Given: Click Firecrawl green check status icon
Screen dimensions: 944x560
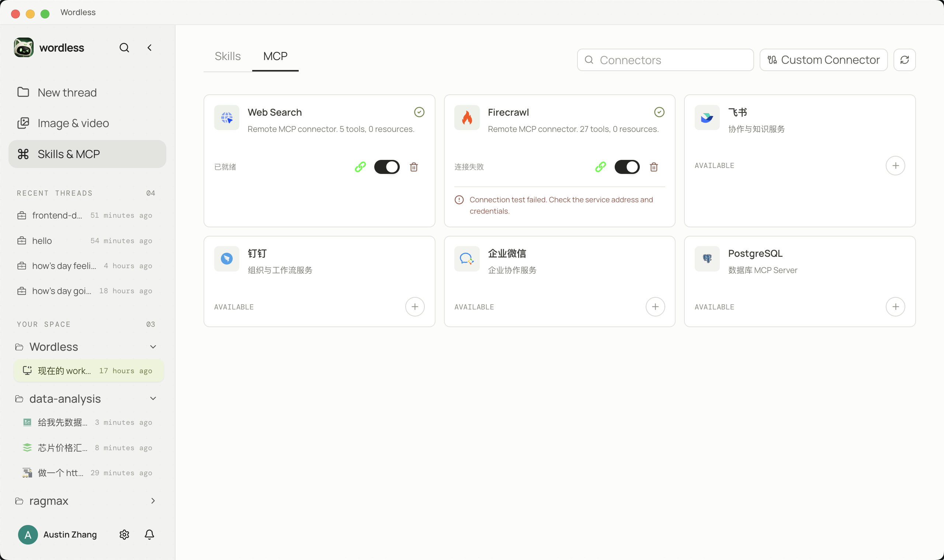Looking at the screenshot, I should [659, 112].
